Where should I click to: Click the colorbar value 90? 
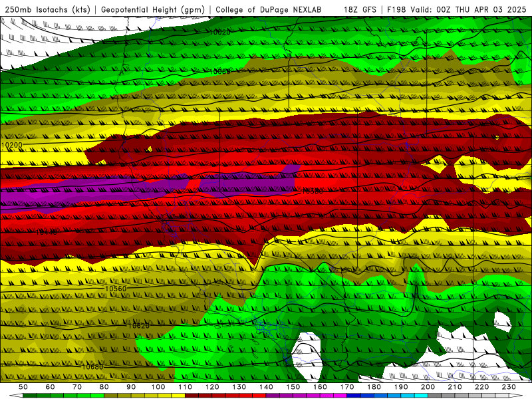131,387
